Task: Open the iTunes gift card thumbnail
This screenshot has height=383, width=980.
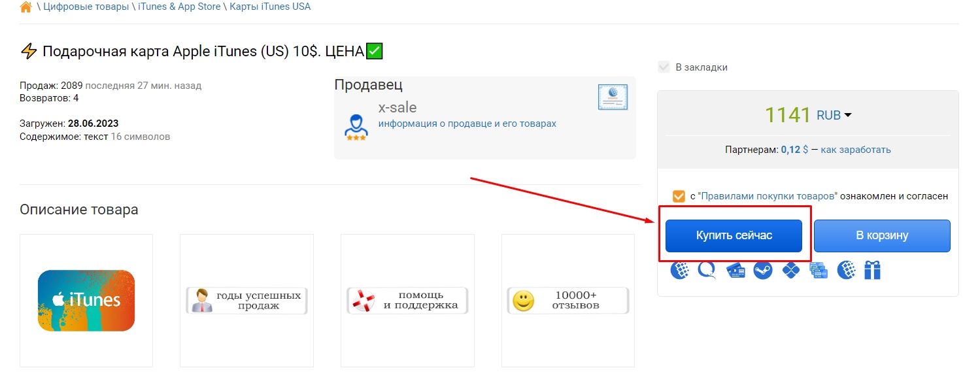Action: coord(86,301)
